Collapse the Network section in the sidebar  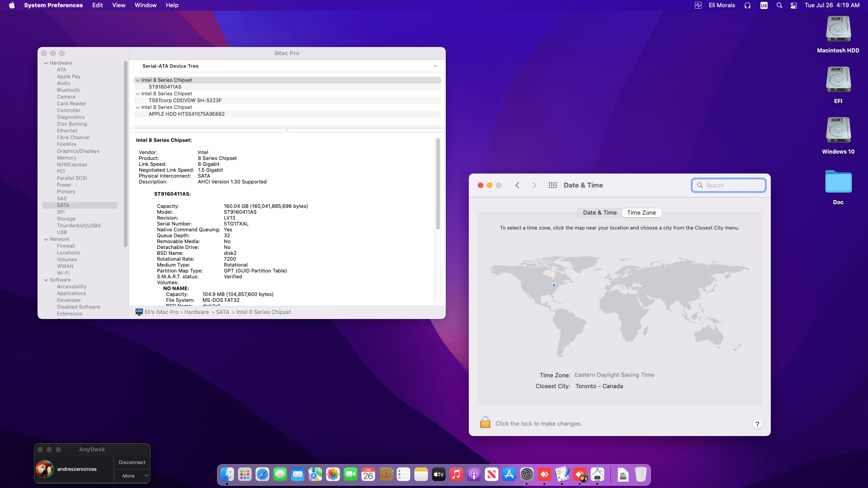point(46,239)
